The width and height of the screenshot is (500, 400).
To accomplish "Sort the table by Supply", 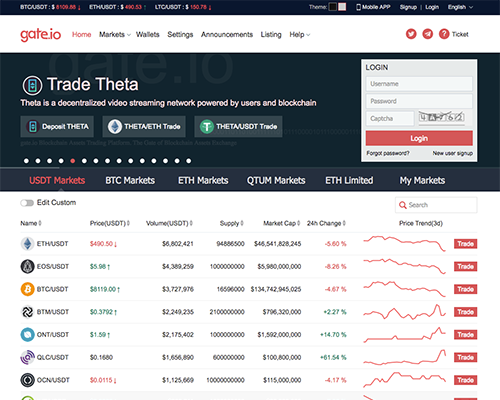I will (x=232, y=223).
